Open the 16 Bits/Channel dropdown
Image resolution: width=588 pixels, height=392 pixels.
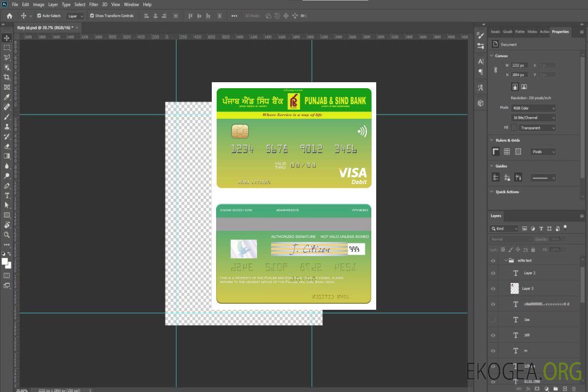pyautogui.click(x=533, y=118)
